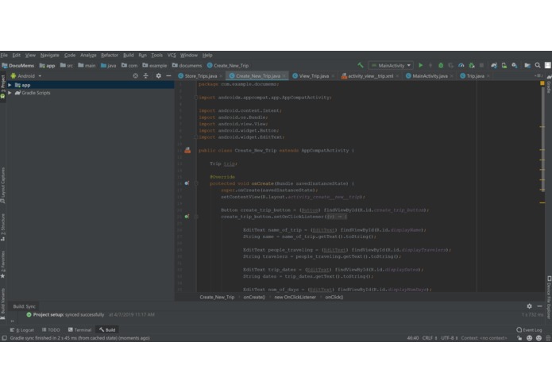
Task: Click the sad feedback smiley in status bar
Action: pos(538,338)
